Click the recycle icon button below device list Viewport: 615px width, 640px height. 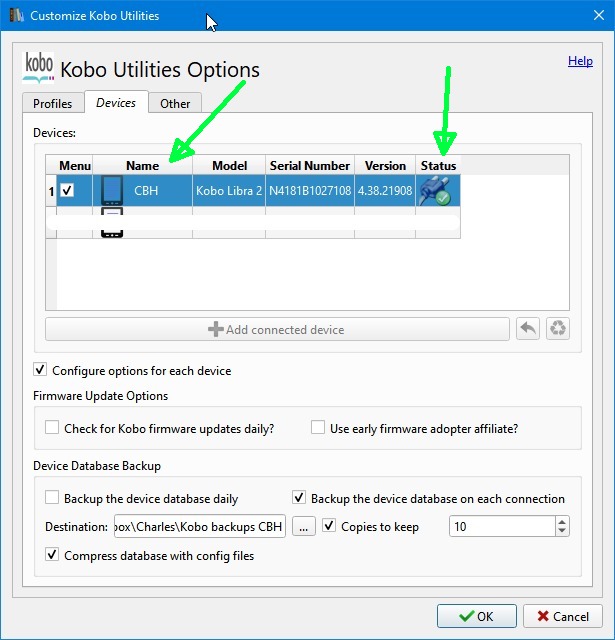[x=557, y=329]
